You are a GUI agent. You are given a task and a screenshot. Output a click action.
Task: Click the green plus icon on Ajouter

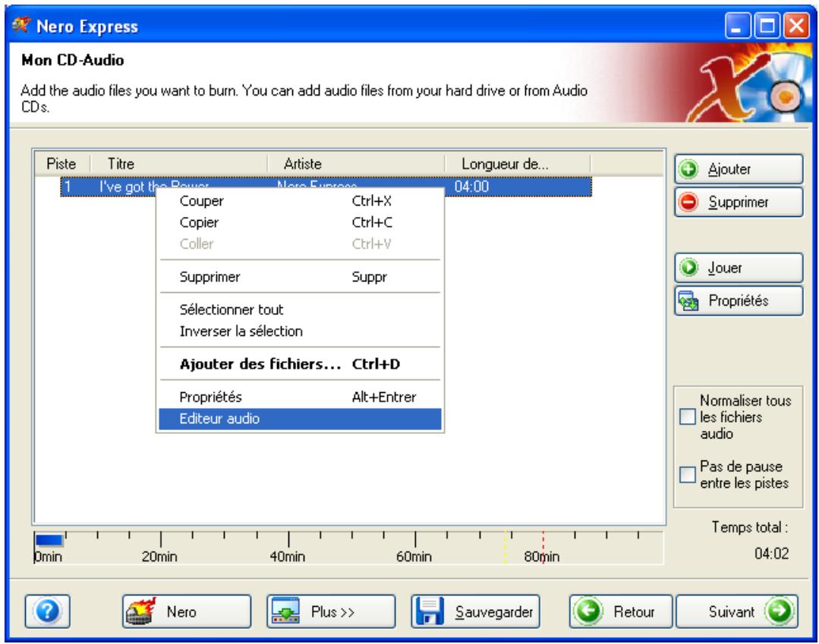click(688, 169)
